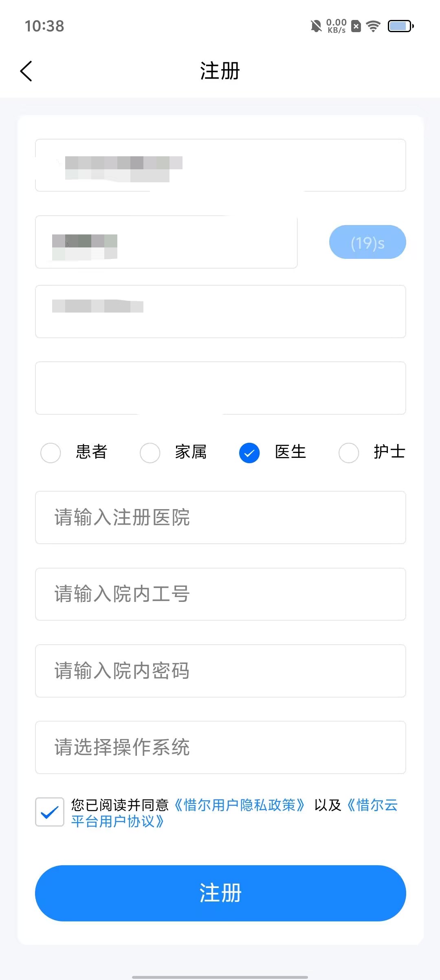The width and height of the screenshot is (440, 980).
Task: Select the 家属 radio button
Action: (150, 453)
